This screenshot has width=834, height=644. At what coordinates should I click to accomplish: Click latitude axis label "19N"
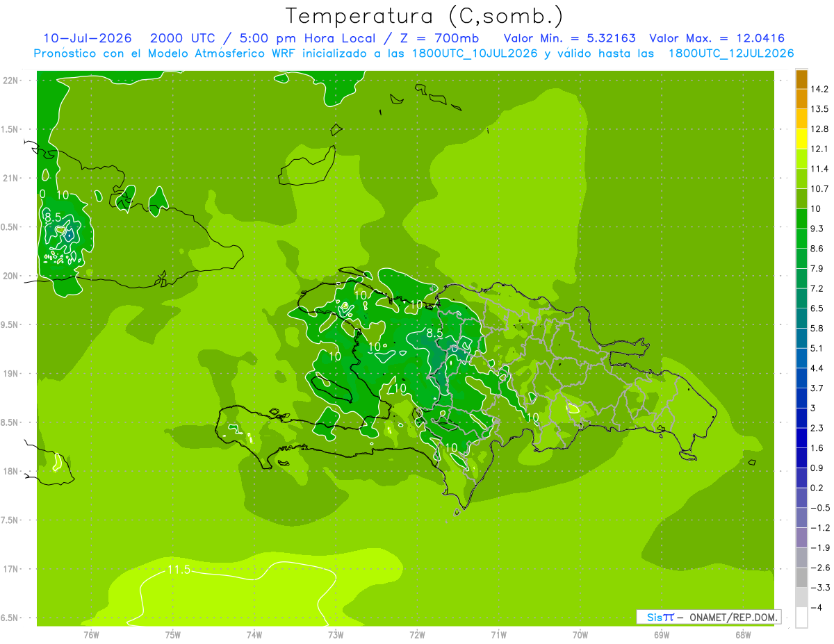[x=10, y=374]
